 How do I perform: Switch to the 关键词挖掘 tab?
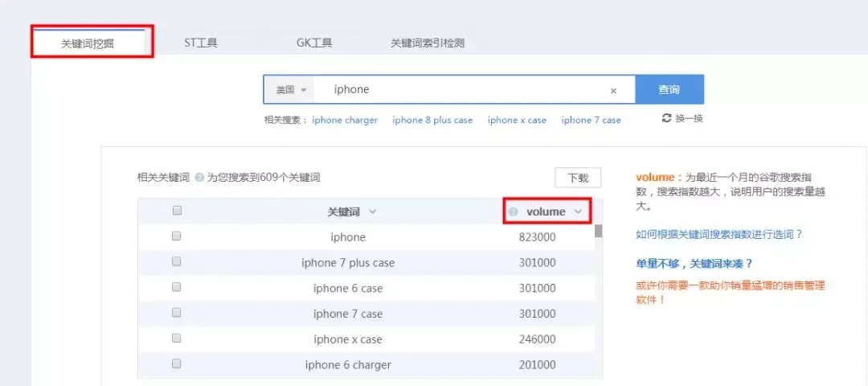[88, 43]
